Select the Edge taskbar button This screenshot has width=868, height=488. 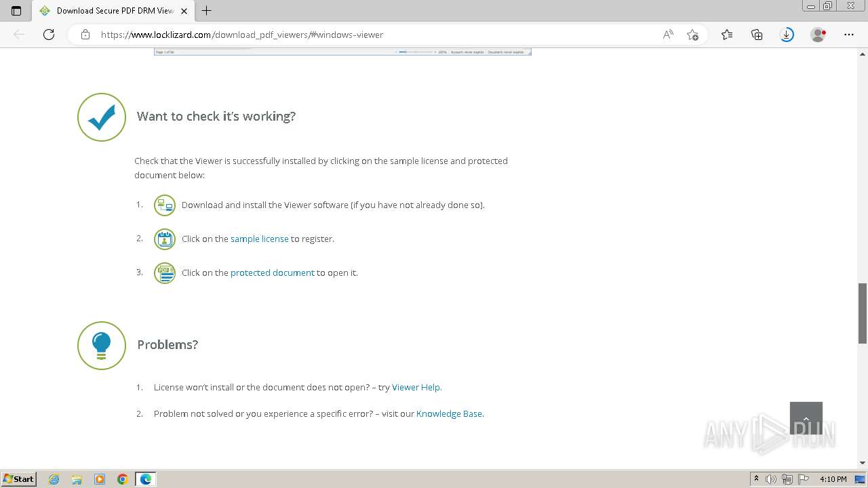[x=146, y=479]
